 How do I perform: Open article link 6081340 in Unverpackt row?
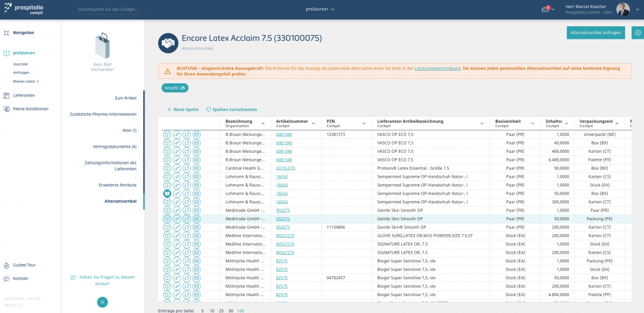[284, 135]
